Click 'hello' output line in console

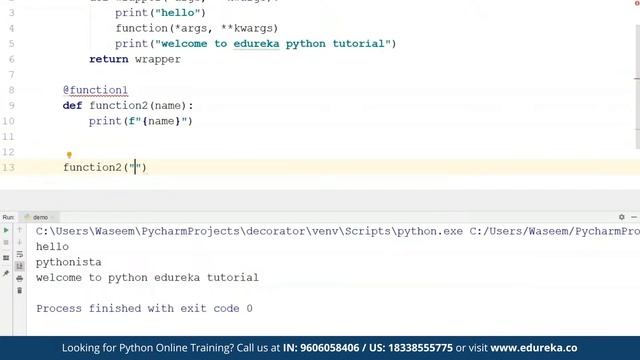click(52, 247)
